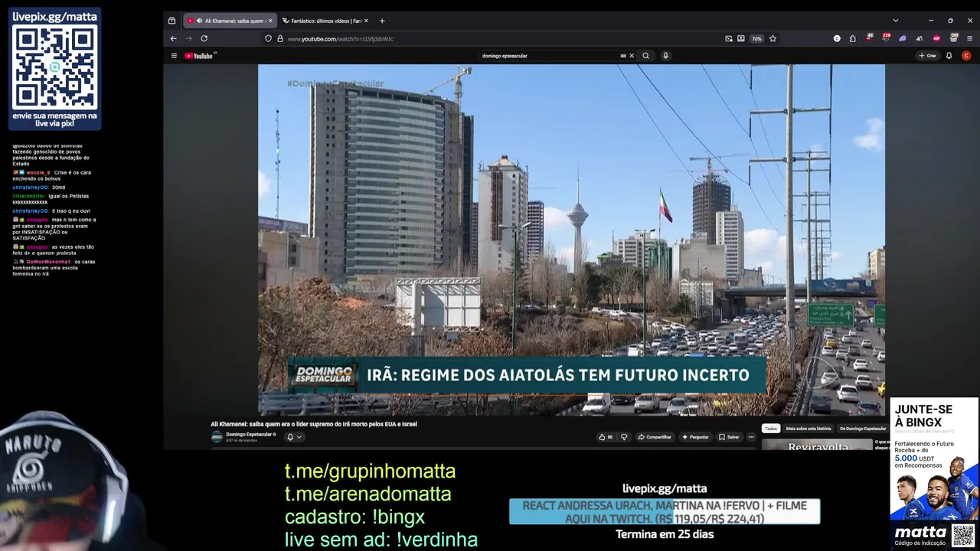Click the livepix donation goal progress bar
Image resolution: width=980 pixels, height=551 pixels.
pyautogui.click(x=665, y=512)
